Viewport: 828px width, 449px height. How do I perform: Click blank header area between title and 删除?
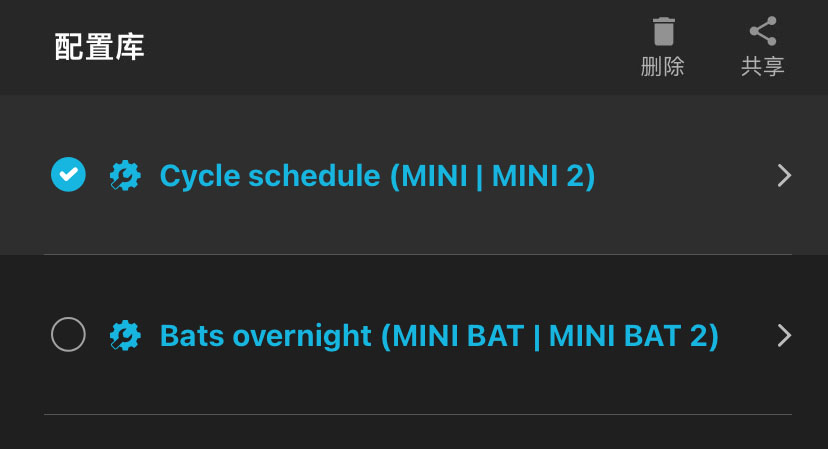pyautogui.click(x=400, y=47)
